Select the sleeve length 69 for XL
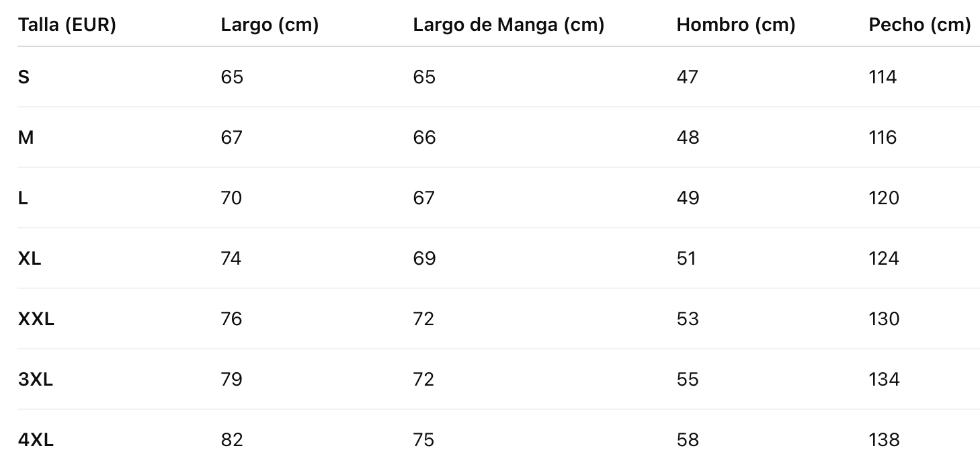The image size is (980, 473). (424, 259)
